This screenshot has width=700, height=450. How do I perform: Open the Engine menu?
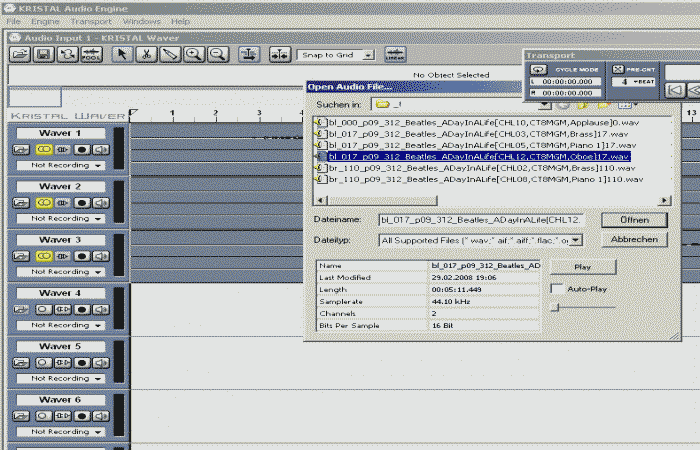[45, 21]
